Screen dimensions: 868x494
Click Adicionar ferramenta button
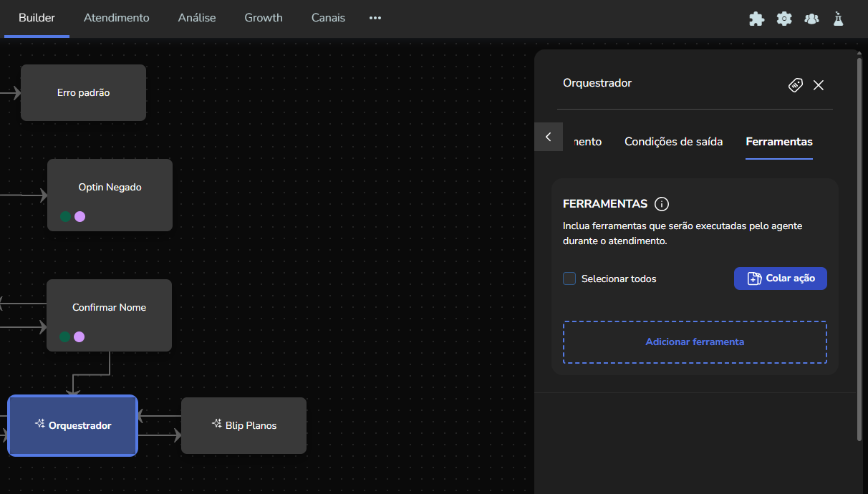[695, 342]
